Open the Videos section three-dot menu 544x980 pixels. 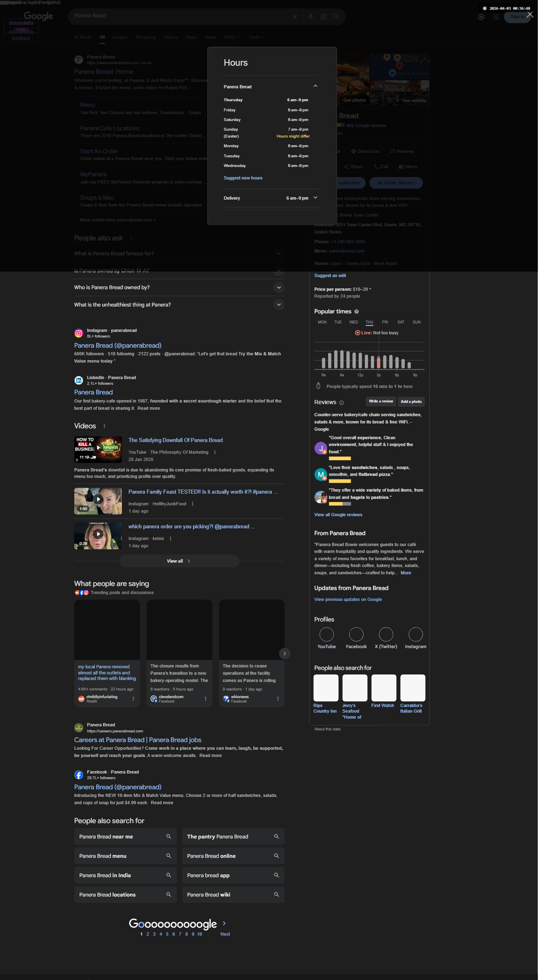(105, 426)
